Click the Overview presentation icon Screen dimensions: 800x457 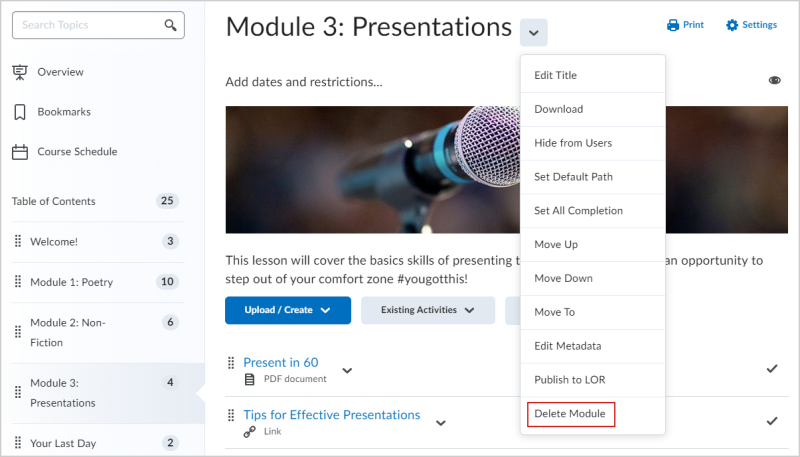[x=19, y=72]
